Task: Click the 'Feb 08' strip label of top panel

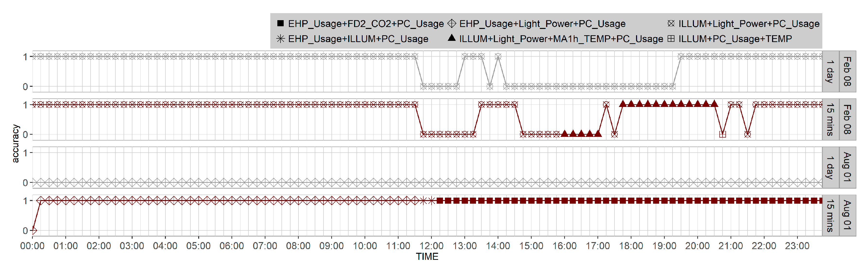Action: click(x=847, y=71)
